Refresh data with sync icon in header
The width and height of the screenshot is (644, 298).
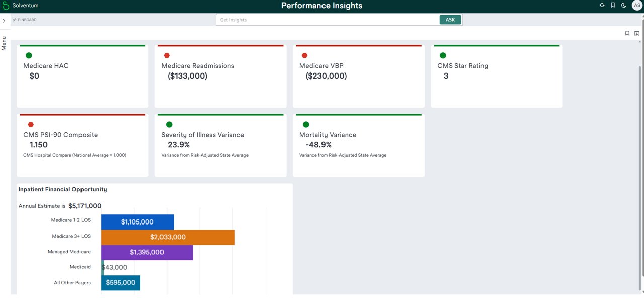pos(602,5)
